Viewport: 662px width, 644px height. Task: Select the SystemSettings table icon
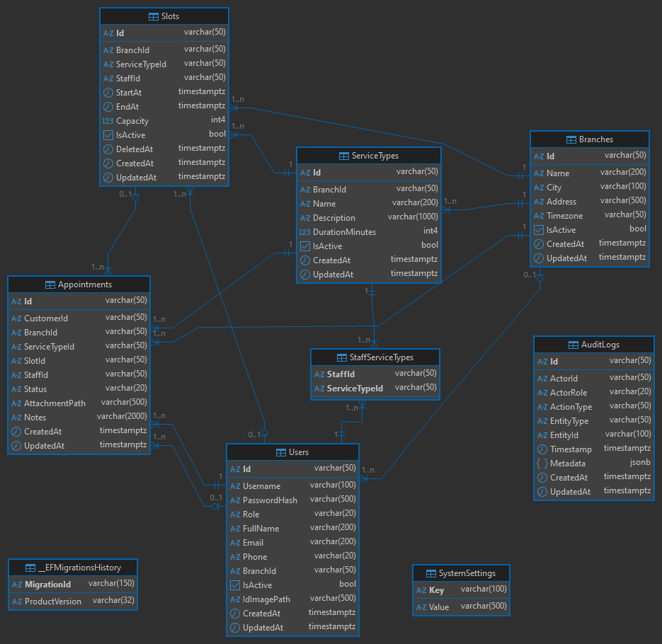(431, 573)
